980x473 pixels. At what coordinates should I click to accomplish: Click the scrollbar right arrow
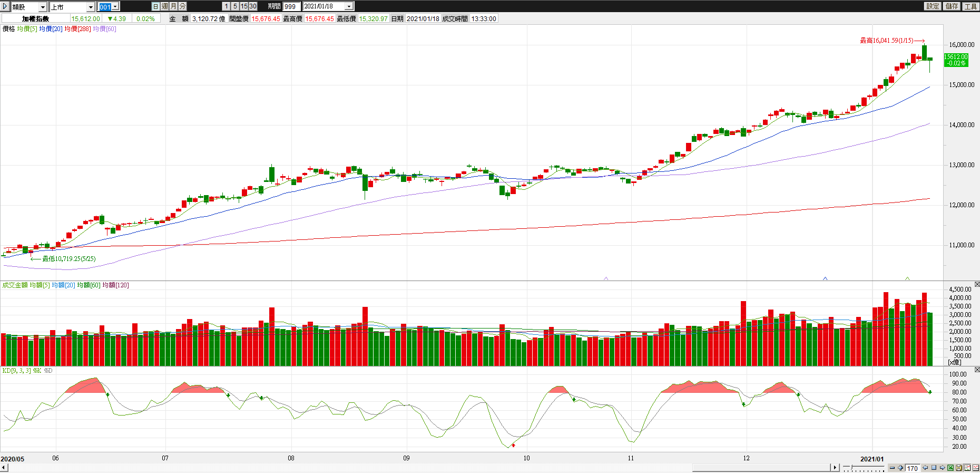point(835,468)
